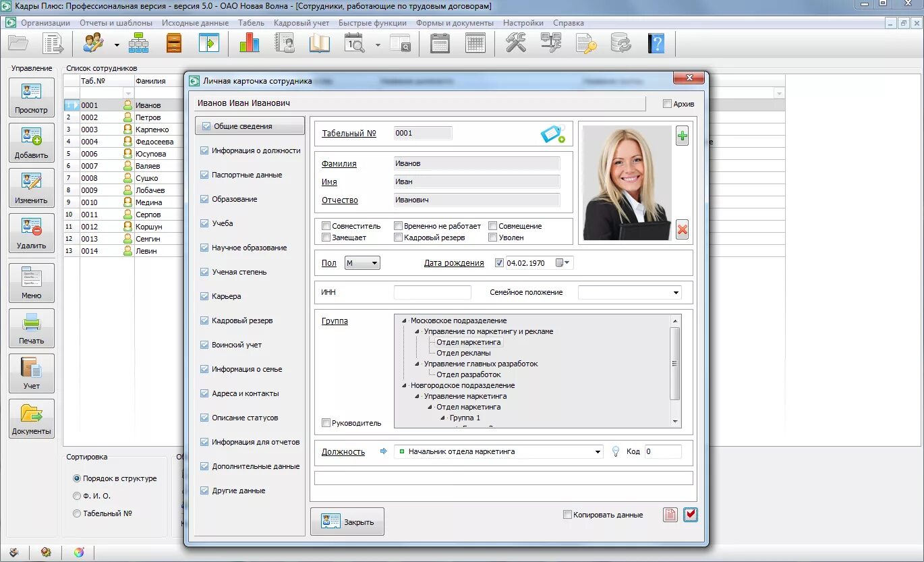Image resolution: width=924 pixels, height=562 pixels.
Task: Check the Кадровый резерв status checkbox
Action: coord(399,237)
